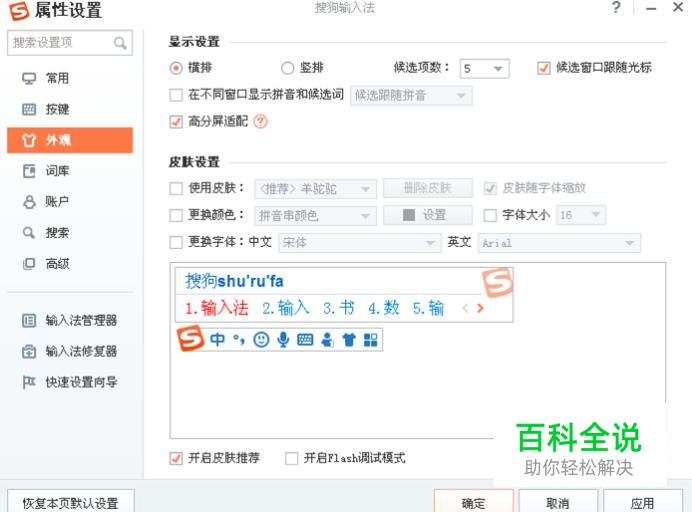This screenshot has width=692, height=512.
Task: Click the square icon beside 高级
Action: tap(29, 264)
